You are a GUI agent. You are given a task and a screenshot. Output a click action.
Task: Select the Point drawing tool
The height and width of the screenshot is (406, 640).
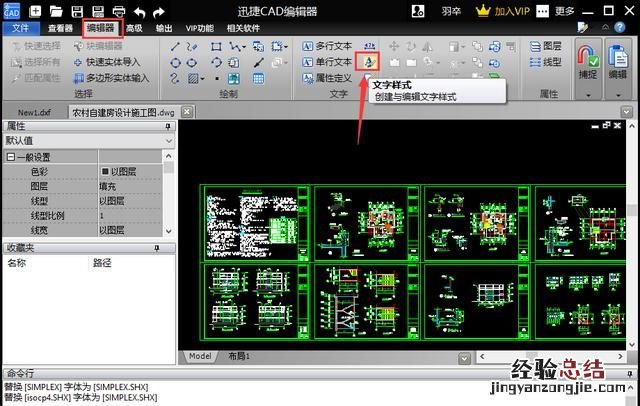click(217, 78)
